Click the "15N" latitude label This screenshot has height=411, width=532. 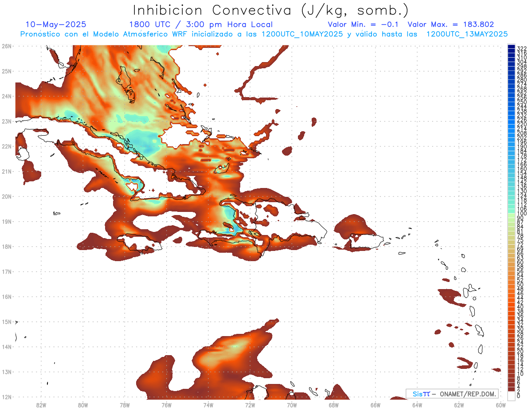(x=7, y=322)
